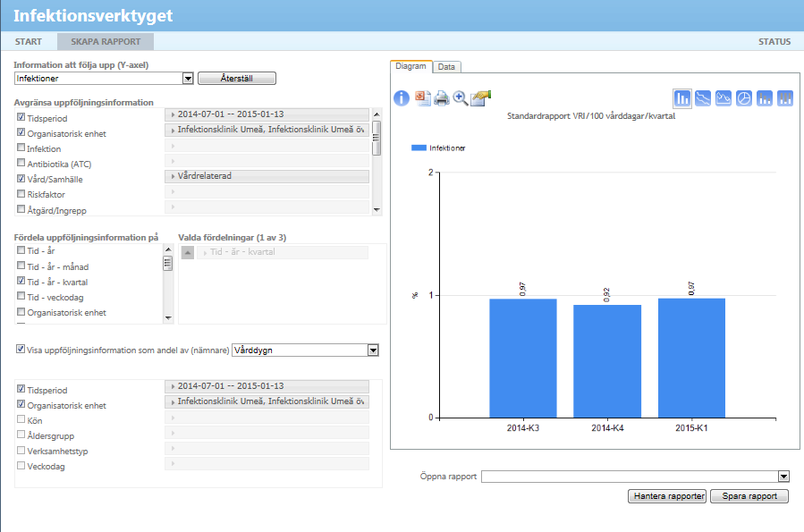Uncheck the upper Organisatorisk enhet filter
Screen dimensions: 804x532
coord(21,132)
